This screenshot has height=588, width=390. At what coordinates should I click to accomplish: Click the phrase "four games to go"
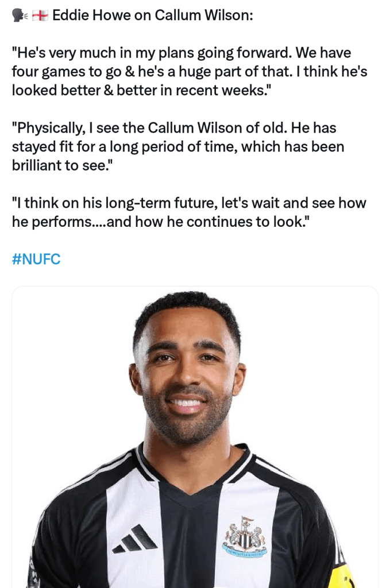point(67,72)
